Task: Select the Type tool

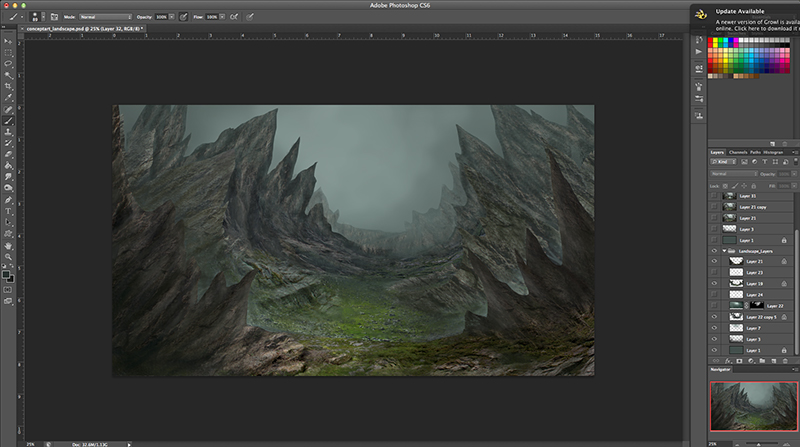Action: point(8,211)
